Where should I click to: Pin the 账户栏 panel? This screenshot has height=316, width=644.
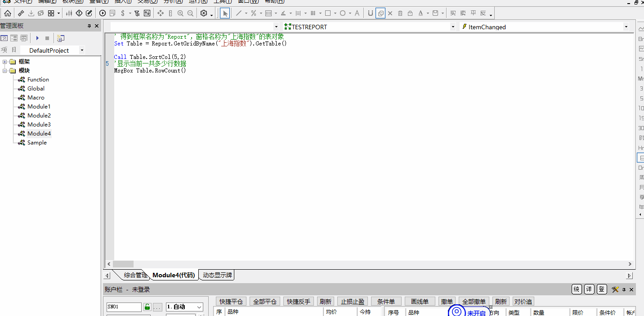pos(624,289)
